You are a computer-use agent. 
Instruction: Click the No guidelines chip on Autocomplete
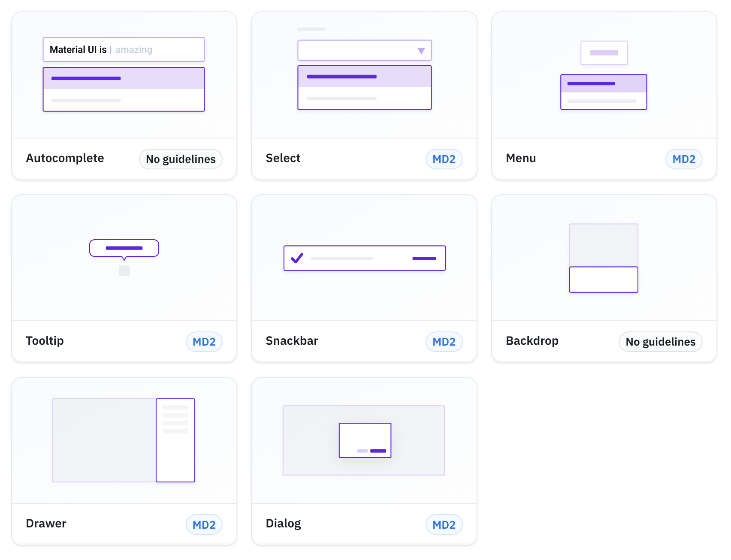click(x=181, y=159)
